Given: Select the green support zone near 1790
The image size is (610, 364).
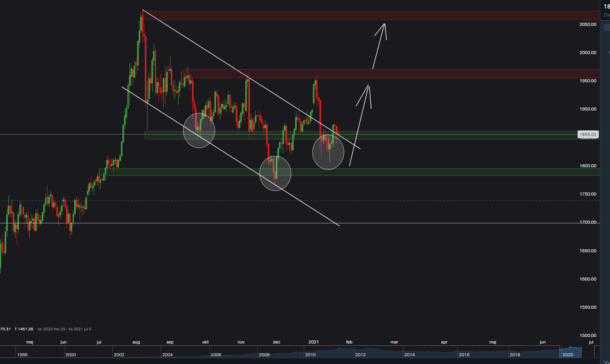Looking at the screenshot, I should 349,172.
